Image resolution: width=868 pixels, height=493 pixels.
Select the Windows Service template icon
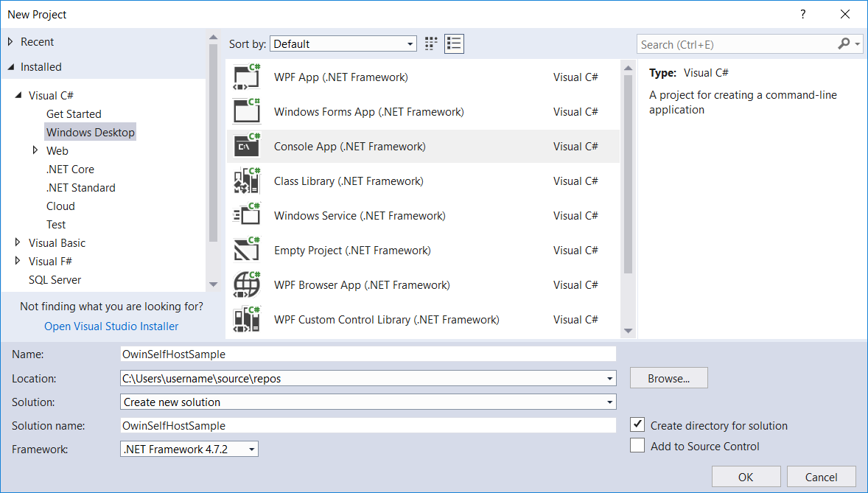[246, 215]
